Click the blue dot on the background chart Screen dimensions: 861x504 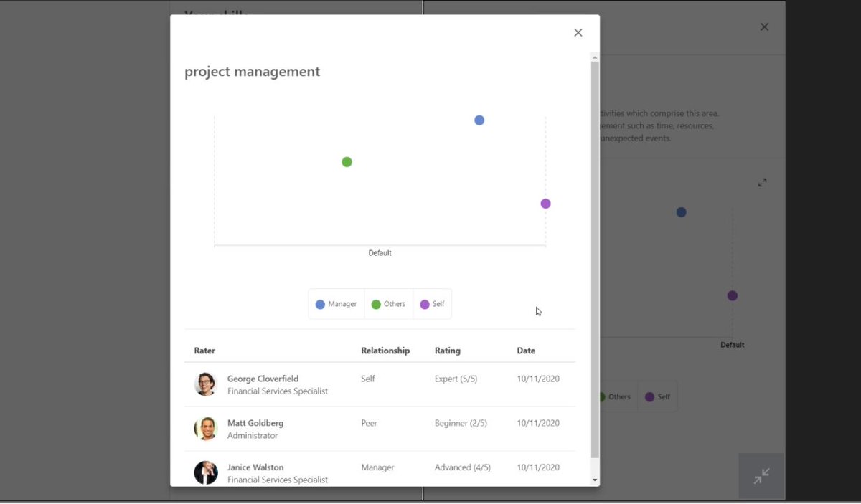[x=680, y=211]
